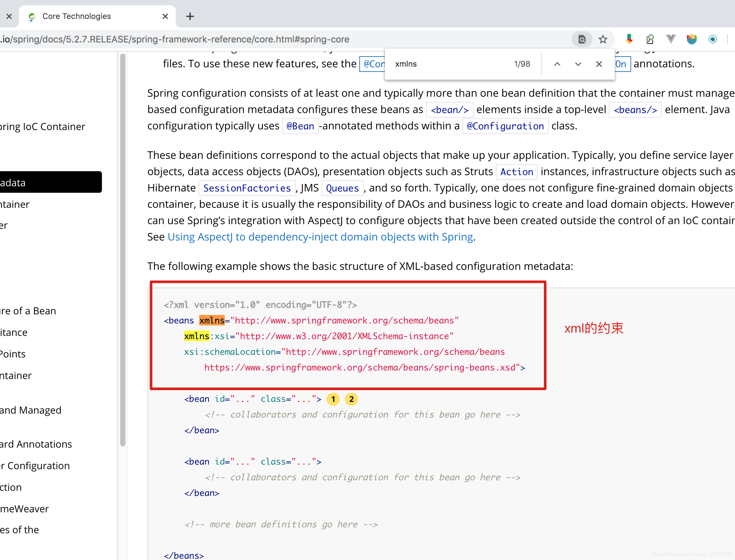The image size is (735, 560).
Task: Select highlighted 'adata' sidebar entry
Action: click(51, 182)
